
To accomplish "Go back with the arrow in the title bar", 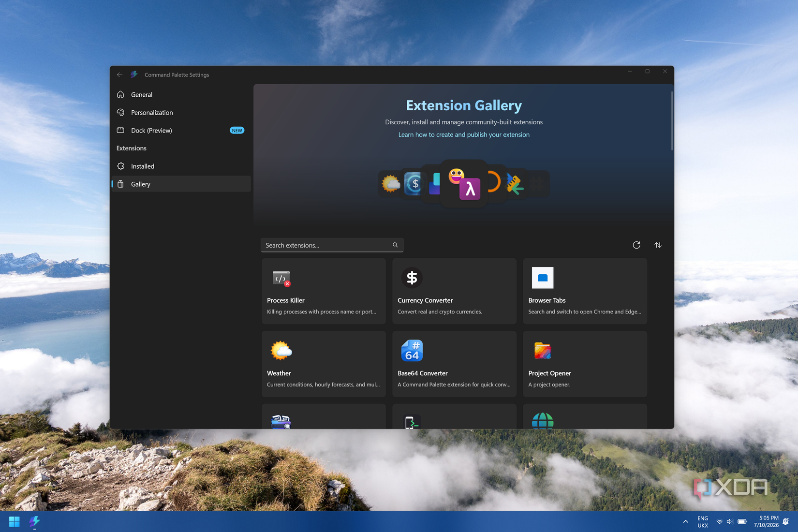I will point(119,74).
